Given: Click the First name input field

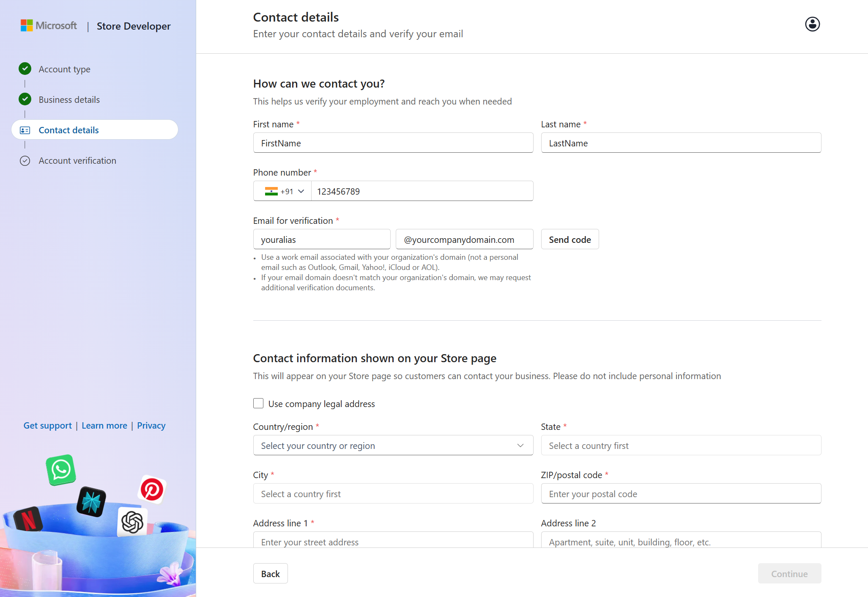Looking at the screenshot, I should click(393, 143).
